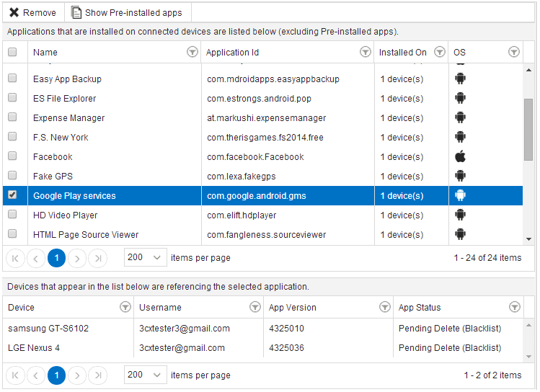This screenshot has width=540, height=392.
Task: Check the HTML Page Source Viewer checkbox
Action: point(12,233)
